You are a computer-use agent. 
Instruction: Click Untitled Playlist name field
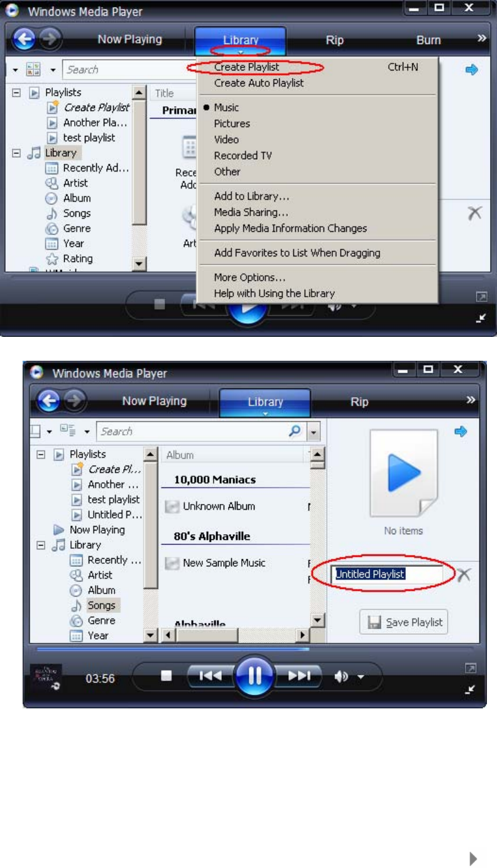pyautogui.click(x=388, y=574)
